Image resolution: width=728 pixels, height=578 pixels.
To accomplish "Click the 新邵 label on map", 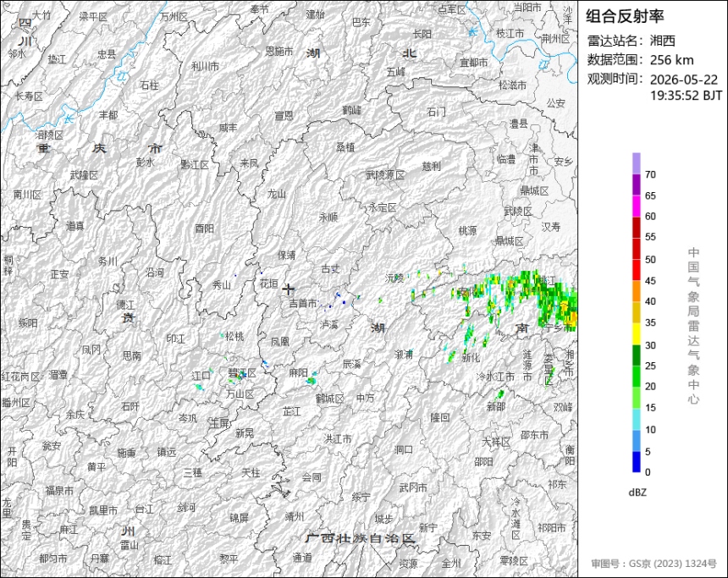I will click(x=495, y=407).
